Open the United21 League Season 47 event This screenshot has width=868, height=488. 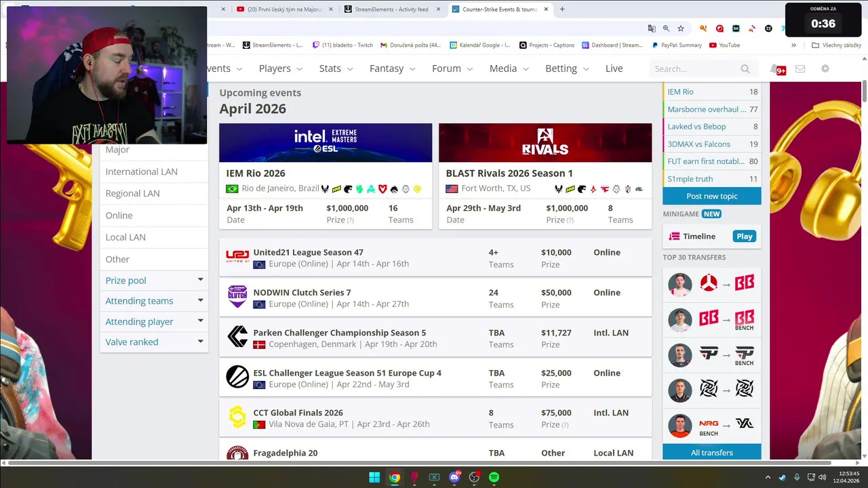click(435, 258)
